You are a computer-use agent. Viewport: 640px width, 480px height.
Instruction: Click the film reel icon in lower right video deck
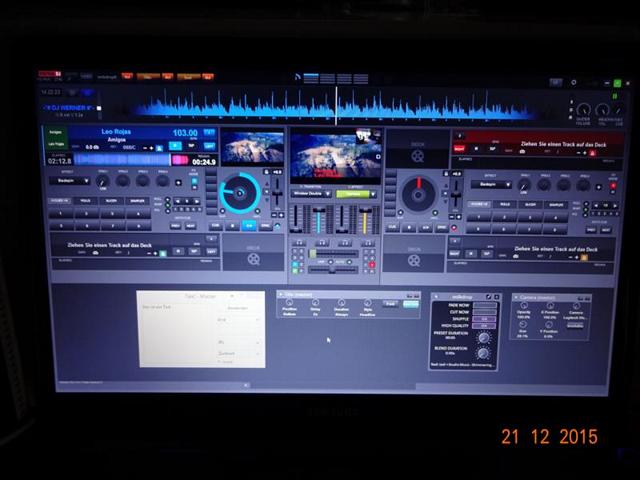414,260
